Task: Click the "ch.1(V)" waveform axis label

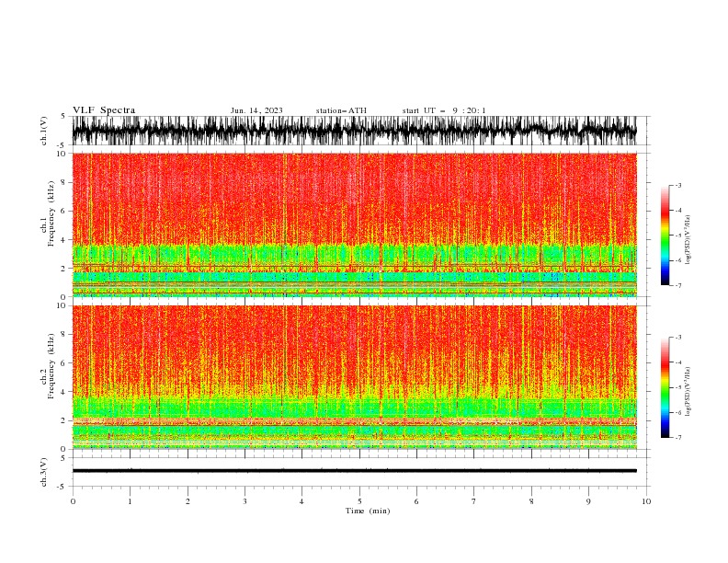Action: click(44, 131)
